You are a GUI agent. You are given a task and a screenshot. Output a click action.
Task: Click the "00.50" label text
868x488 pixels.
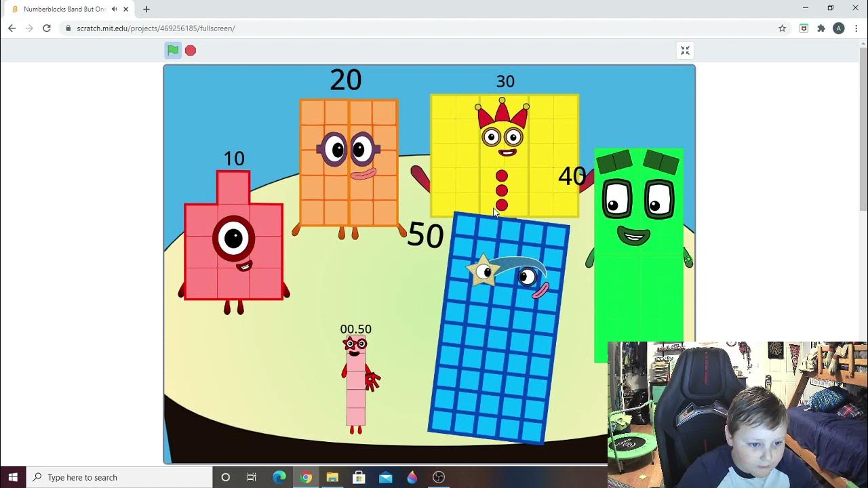click(x=356, y=329)
